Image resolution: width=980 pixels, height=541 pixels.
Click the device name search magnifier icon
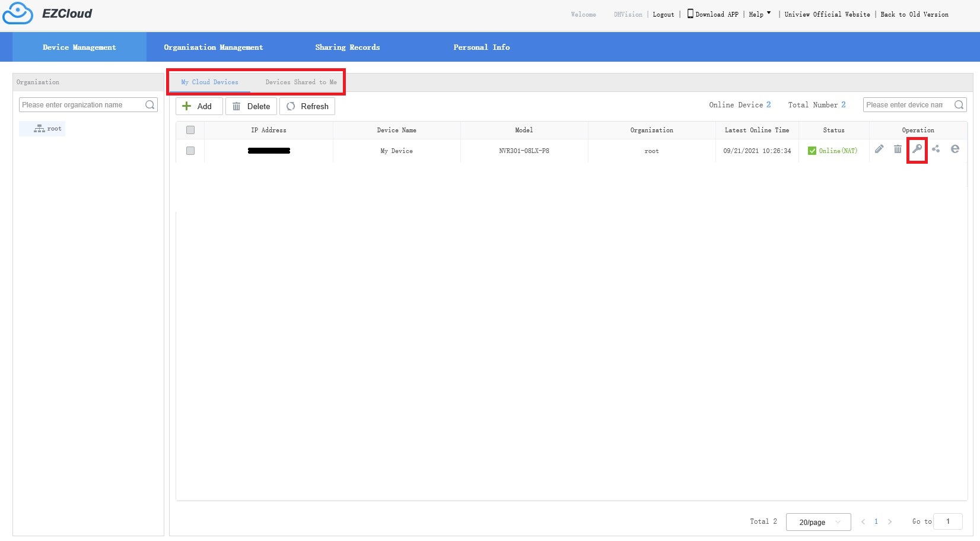959,105
